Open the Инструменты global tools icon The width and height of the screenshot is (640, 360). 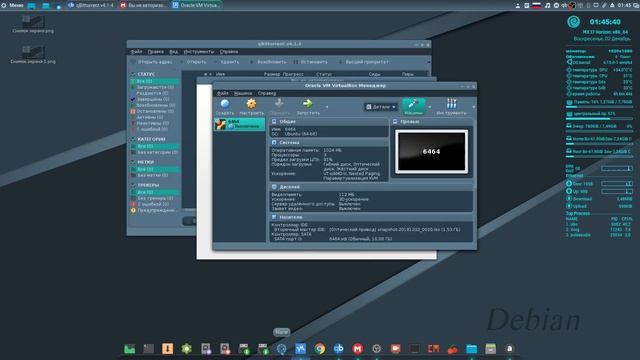[x=451, y=104]
